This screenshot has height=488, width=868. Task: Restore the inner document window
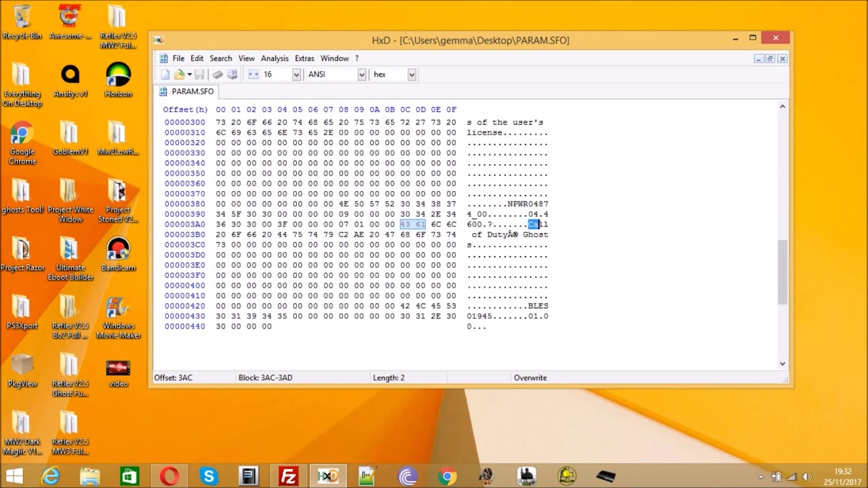[x=770, y=59]
